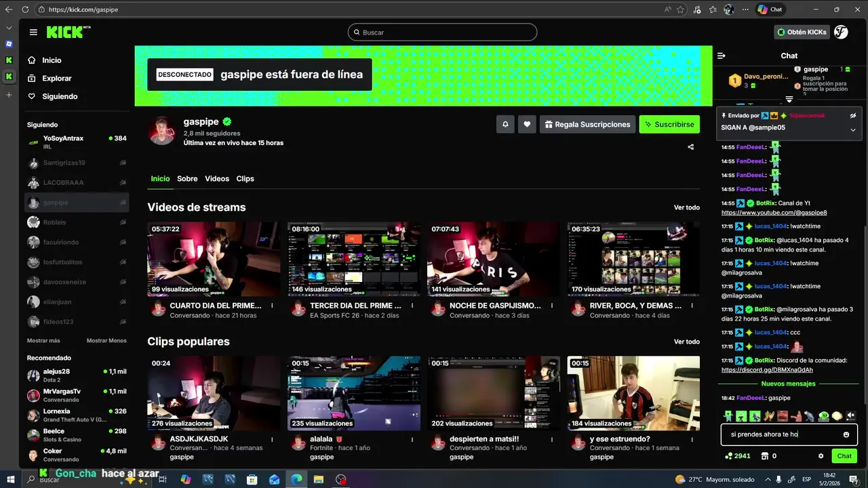Open options menu for NOCHE DE GASPIJISMO video
Image resolution: width=868 pixels, height=488 pixels.
(x=551, y=306)
